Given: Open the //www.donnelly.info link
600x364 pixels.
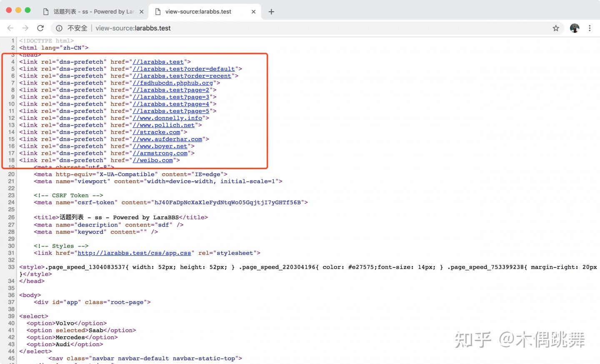Looking at the screenshot, I should (167, 118).
